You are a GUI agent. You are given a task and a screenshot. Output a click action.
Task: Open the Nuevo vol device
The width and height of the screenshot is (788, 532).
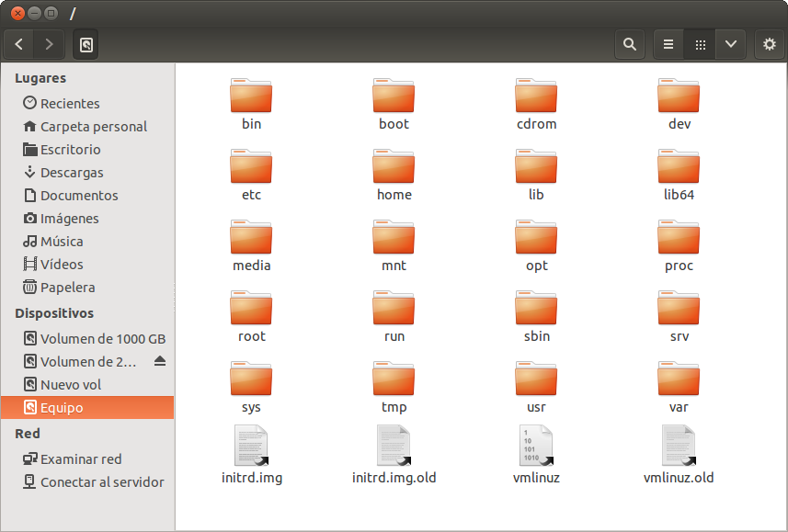[x=67, y=384]
